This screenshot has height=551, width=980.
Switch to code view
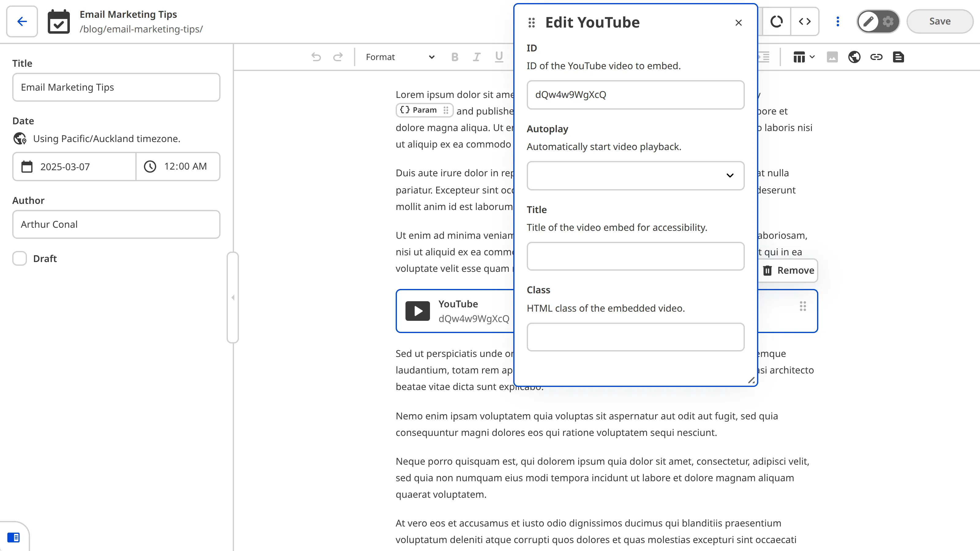click(x=805, y=21)
